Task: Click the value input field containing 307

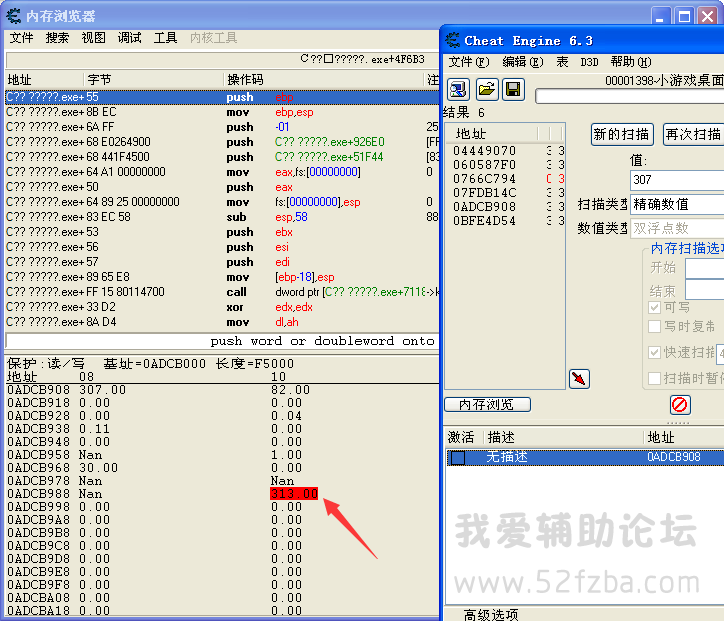Action: (x=677, y=180)
